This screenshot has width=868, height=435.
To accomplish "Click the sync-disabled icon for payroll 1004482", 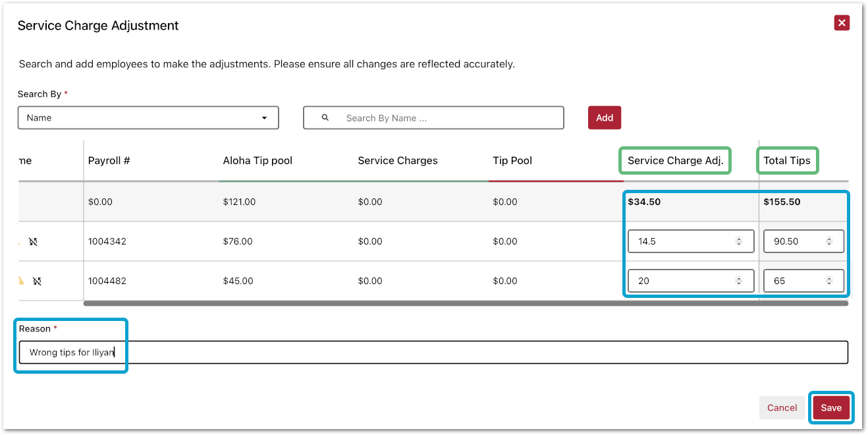I will (38, 281).
